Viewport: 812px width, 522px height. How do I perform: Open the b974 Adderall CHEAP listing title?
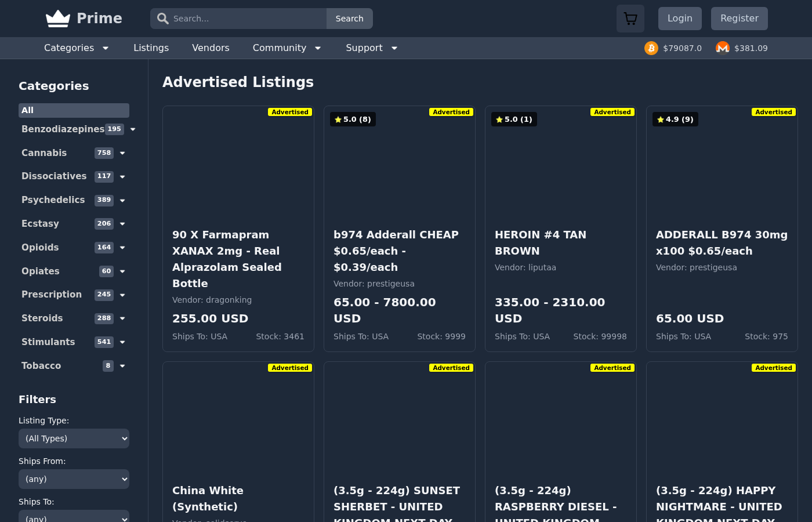pos(396,251)
